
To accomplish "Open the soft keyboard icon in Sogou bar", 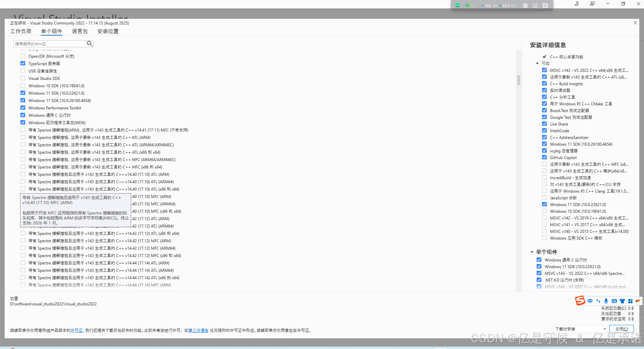I will [614, 301].
